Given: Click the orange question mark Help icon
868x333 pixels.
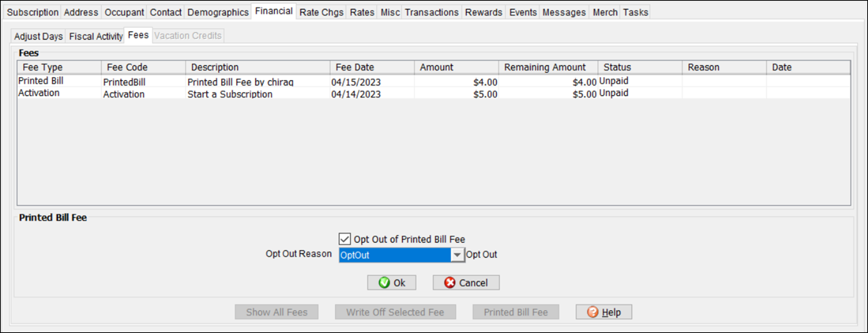Looking at the screenshot, I should 592,312.
